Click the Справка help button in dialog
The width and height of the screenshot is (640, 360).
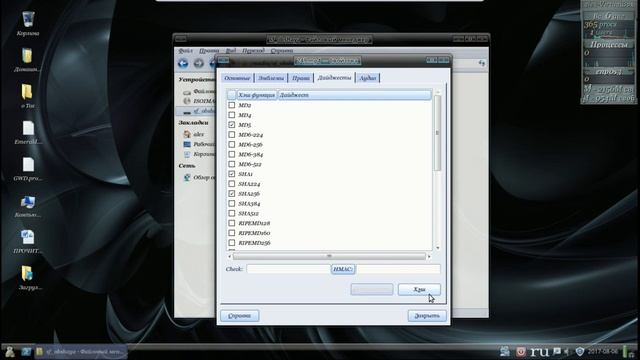pos(240,316)
